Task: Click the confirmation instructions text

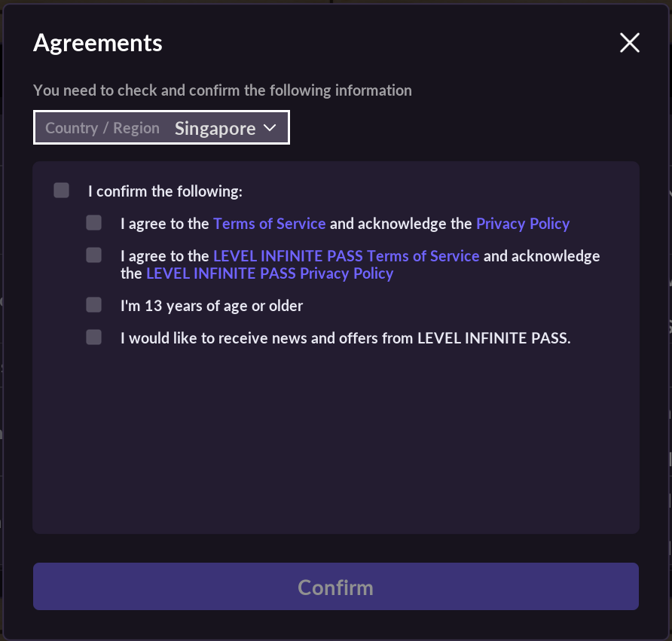Action: [x=222, y=90]
